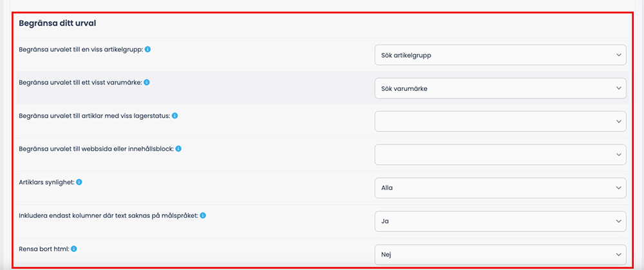644x270 pixels.
Task: Click the Artiklars synlighet label text
Action: pyautogui.click(x=47, y=182)
